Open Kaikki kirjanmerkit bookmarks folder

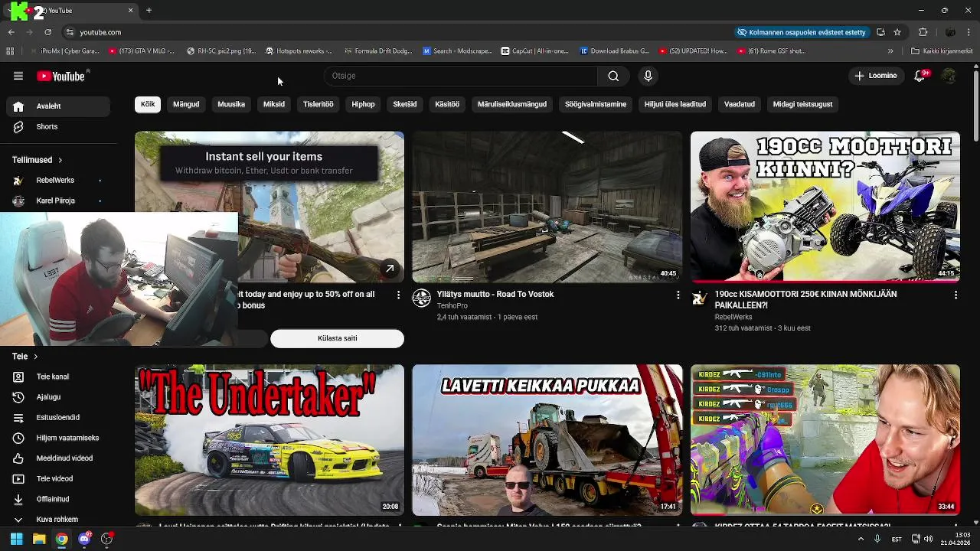coord(942,51)
